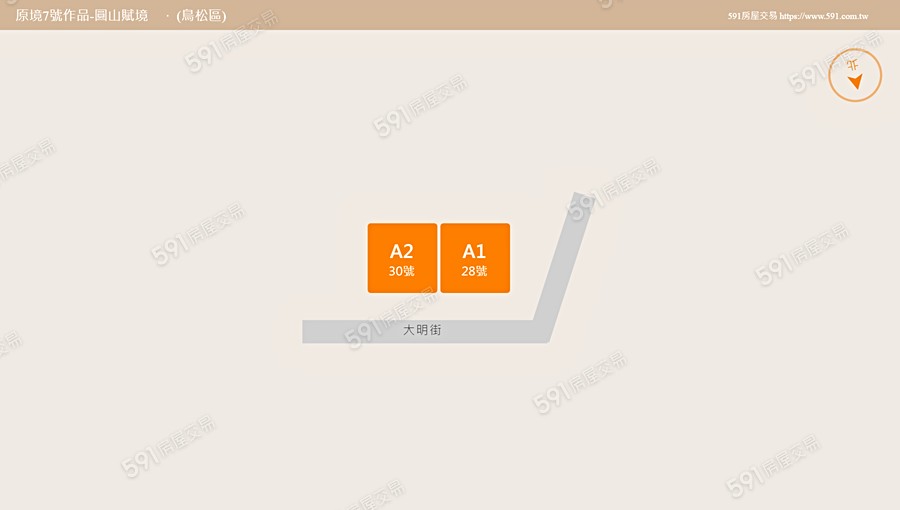The width and height of the screenshot is (900, 510).
Task: Click the A1 unit letter label
Action: (474, 251)
